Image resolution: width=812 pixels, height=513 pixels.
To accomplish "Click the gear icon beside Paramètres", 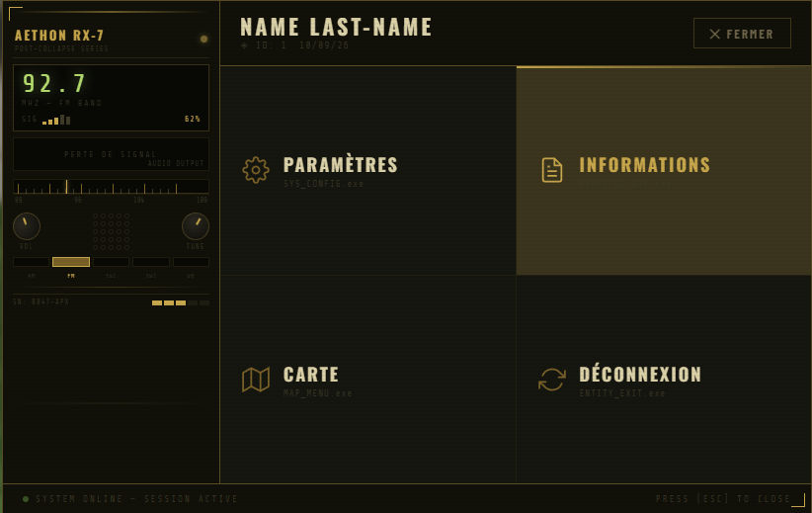I will pyautogui.click(x=256, y=170).
